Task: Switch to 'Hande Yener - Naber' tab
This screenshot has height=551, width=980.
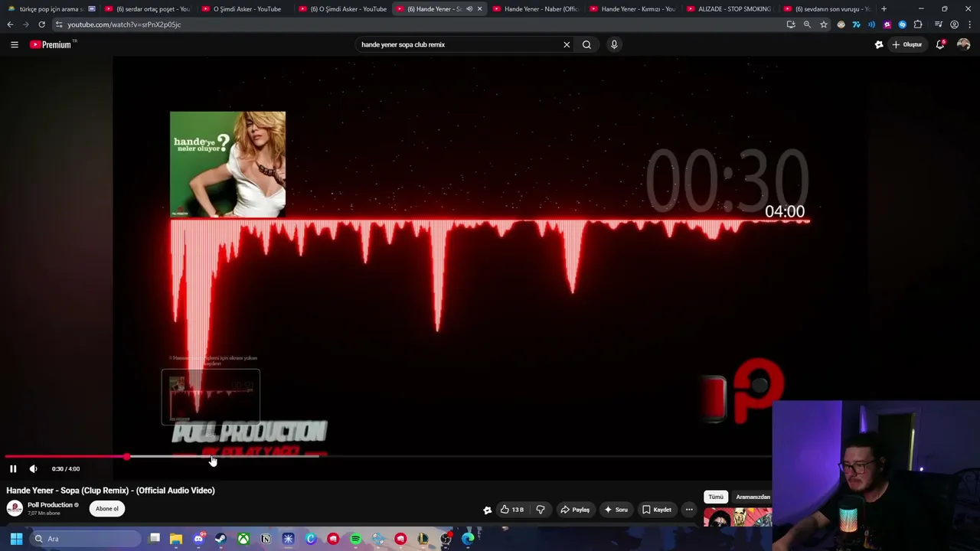Action: click(536, 9)
